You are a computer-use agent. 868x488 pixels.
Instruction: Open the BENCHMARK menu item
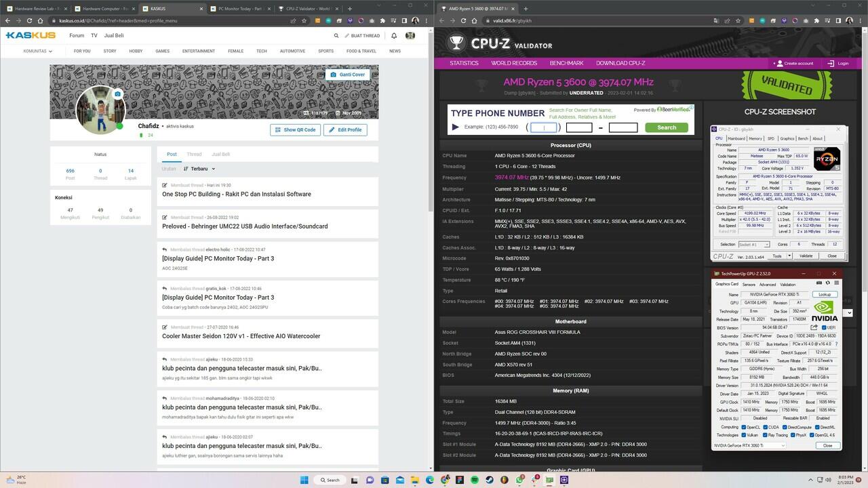coord(566,63)
